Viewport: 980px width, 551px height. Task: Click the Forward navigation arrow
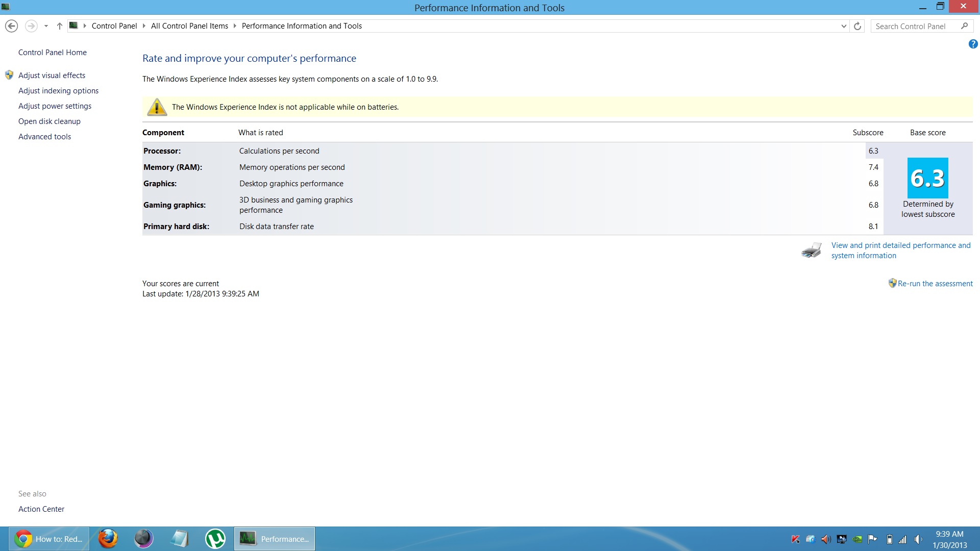pyautogui.click(x=31, y=26)
